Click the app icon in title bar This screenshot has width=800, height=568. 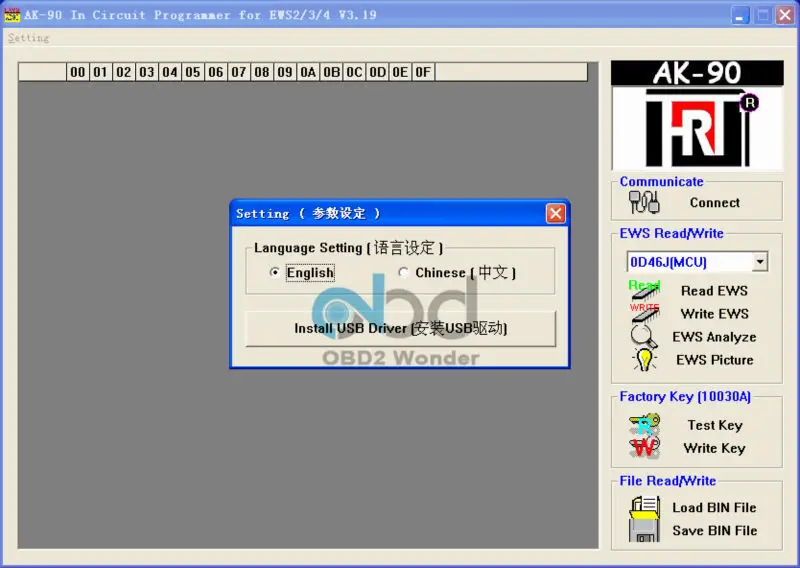coord(12,15)
